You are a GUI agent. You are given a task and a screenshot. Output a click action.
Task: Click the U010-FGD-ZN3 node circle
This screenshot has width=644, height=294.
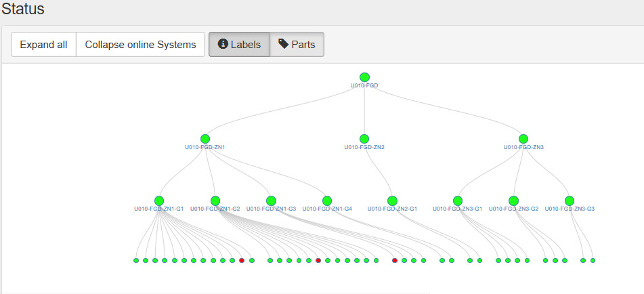pyautogui.click(x=523, y=139)
